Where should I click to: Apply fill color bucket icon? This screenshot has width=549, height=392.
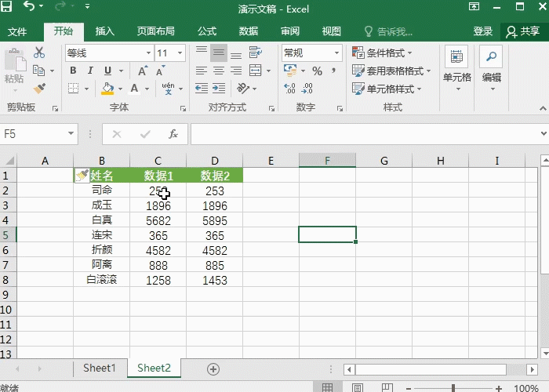pyautogui.click(x=107, y=88)
